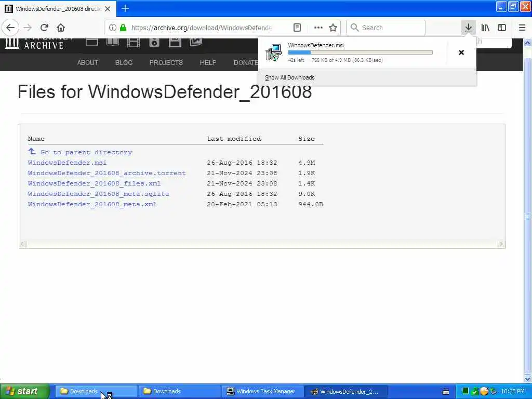Click the green checkmark tray icon
The width and height of the screenshot is (532, 399).
coord(475,392)
